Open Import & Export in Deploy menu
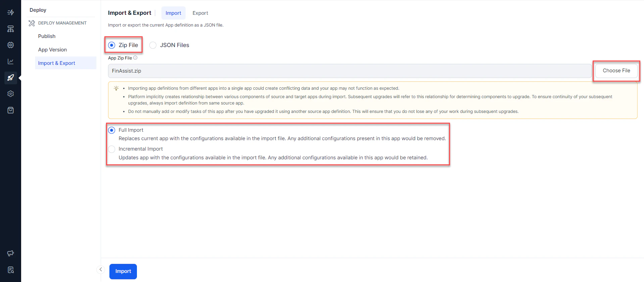The image size is (644, 282). pos(66,63)
